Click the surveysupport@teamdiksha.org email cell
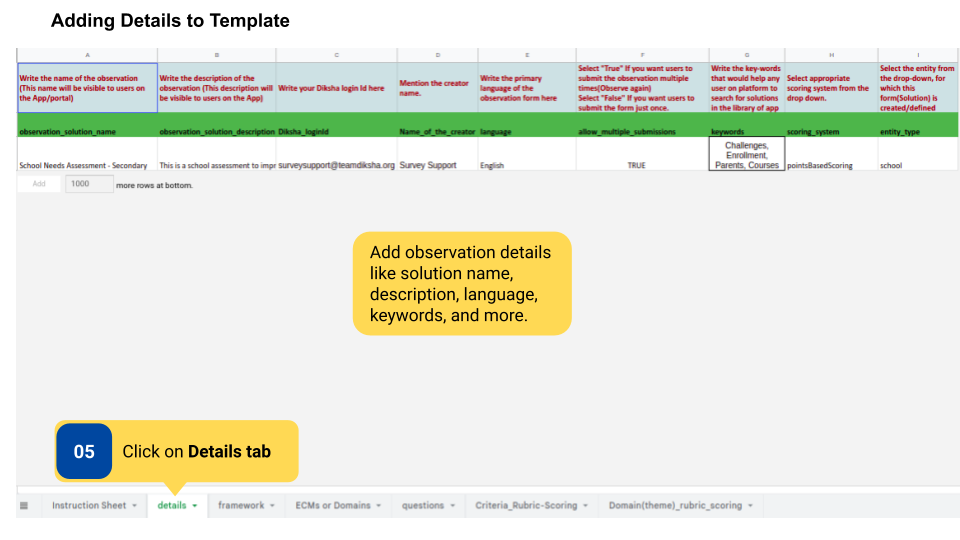 pos(336,165)
